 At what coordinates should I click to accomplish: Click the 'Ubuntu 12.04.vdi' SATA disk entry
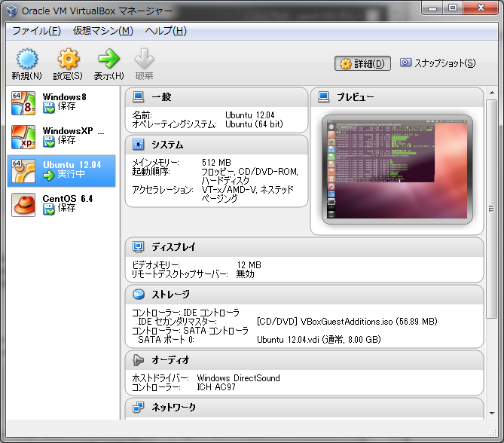pyautogui.click(x=319, y=340)
